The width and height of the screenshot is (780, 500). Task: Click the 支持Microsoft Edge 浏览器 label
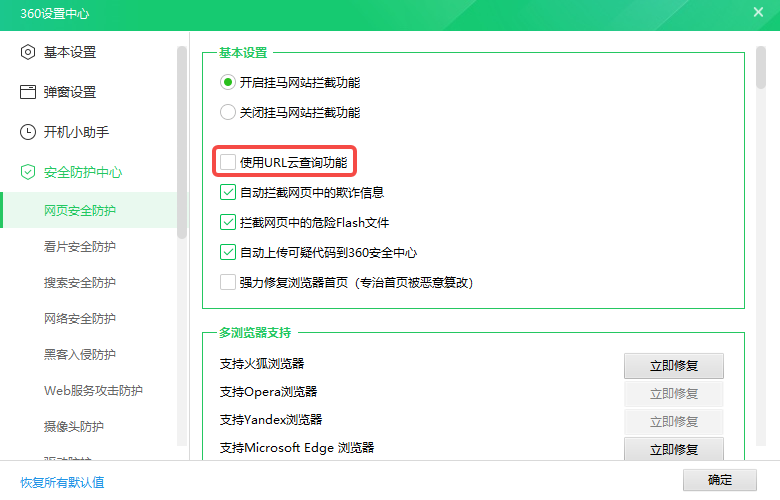296,448
